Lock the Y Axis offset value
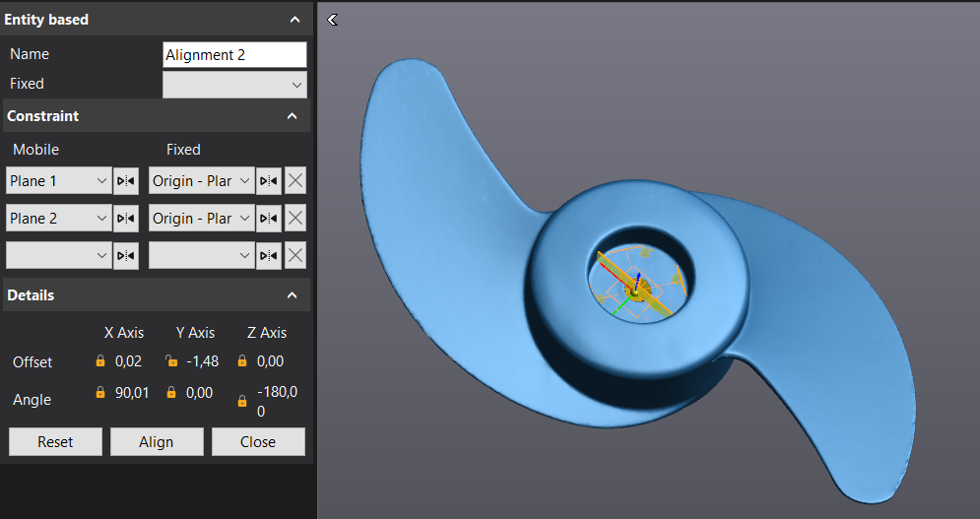The image size is (980, 519). pyautogui.click(x=171, y=361)
